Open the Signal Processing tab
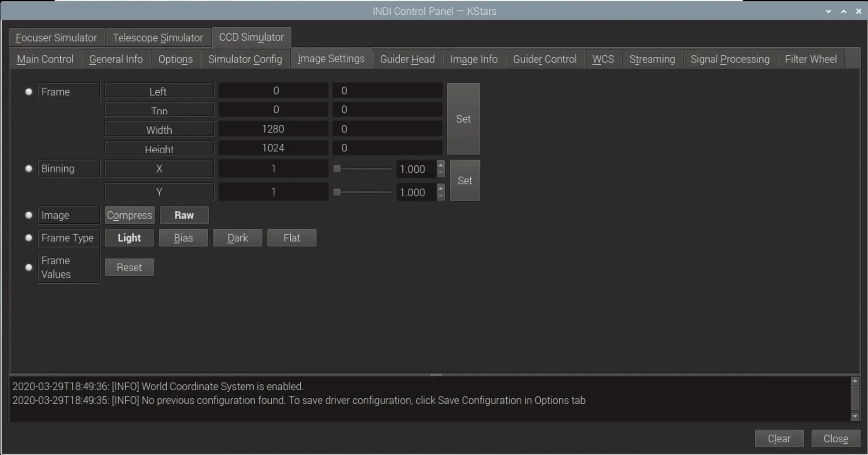The image size is (868, 455). click(x=730, y=59)
